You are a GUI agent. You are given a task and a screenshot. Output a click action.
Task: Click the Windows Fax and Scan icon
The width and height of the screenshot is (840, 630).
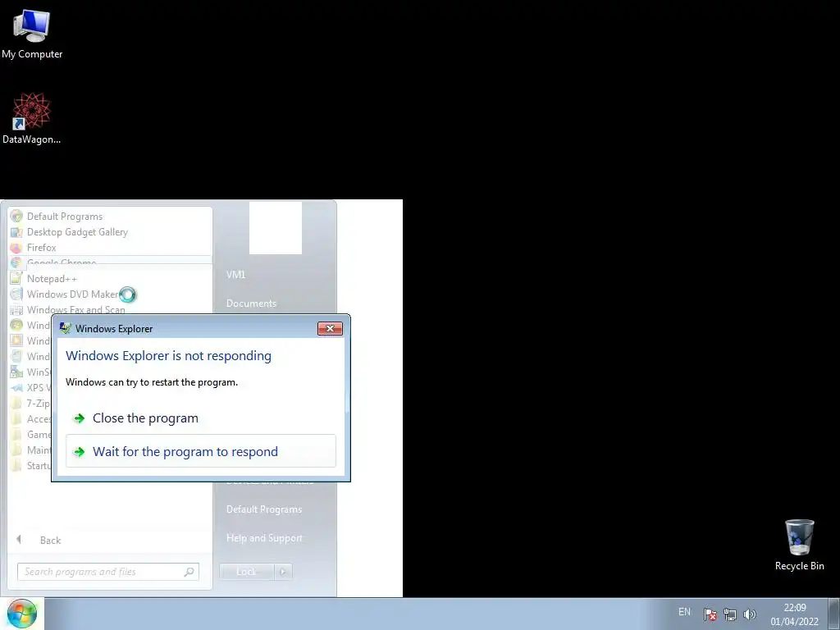16,309
